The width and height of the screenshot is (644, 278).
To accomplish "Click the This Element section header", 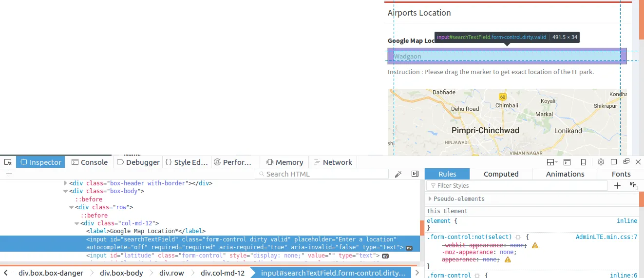I will click(x=447, y=211).
